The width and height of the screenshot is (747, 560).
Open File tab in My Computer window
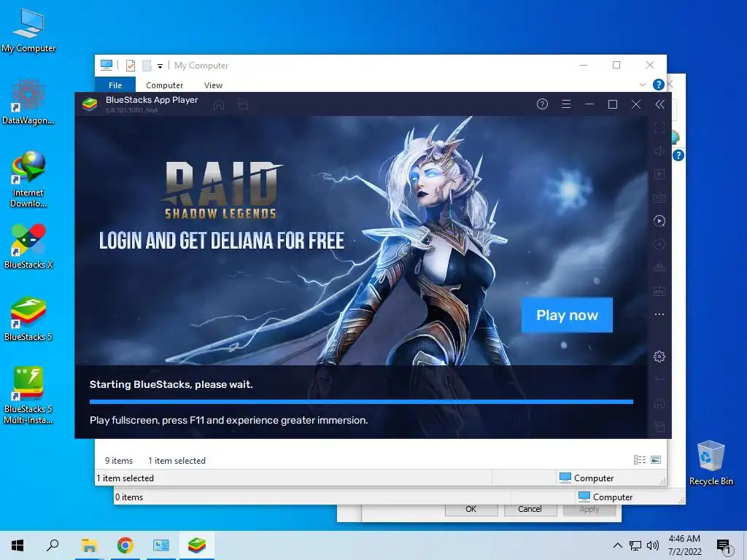(x=115, y=85)
